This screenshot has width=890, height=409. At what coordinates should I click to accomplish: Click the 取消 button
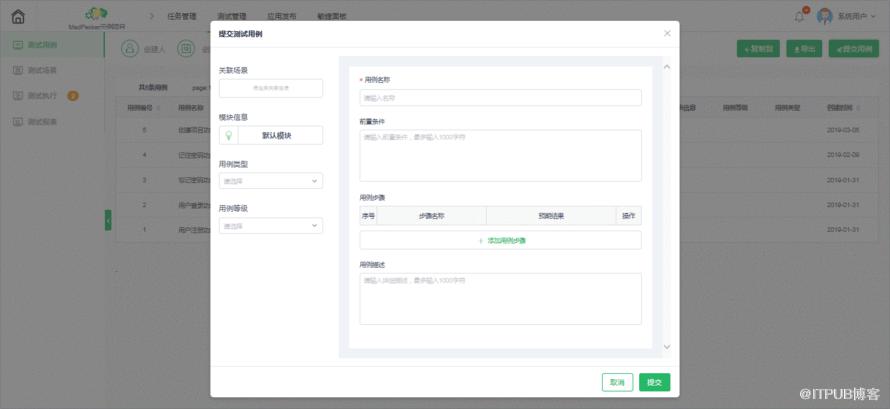(x=617, y=382)
